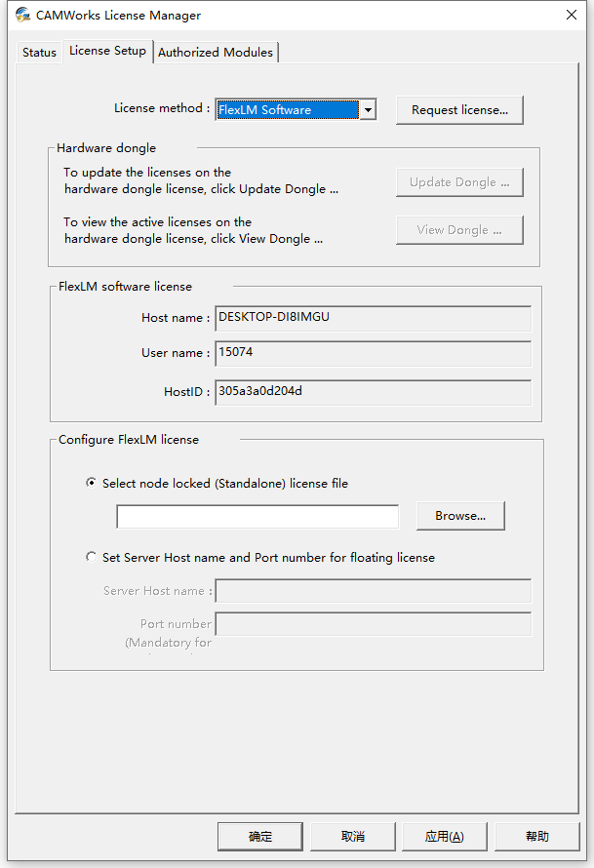Click the Update Dongle ... button
594x868 pixels.
click(459, 182)
